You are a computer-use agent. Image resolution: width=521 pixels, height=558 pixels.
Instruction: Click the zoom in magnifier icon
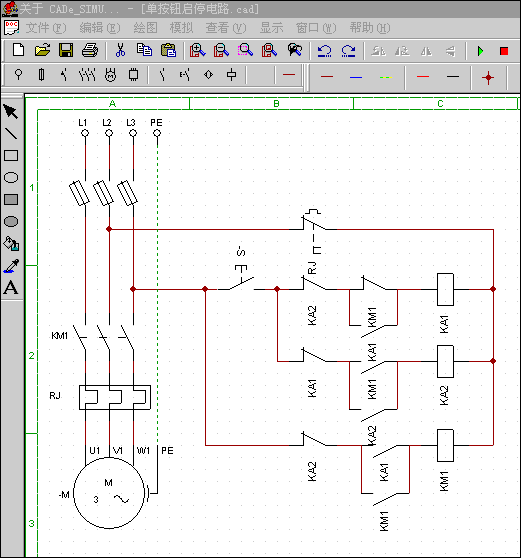(198, 50)
